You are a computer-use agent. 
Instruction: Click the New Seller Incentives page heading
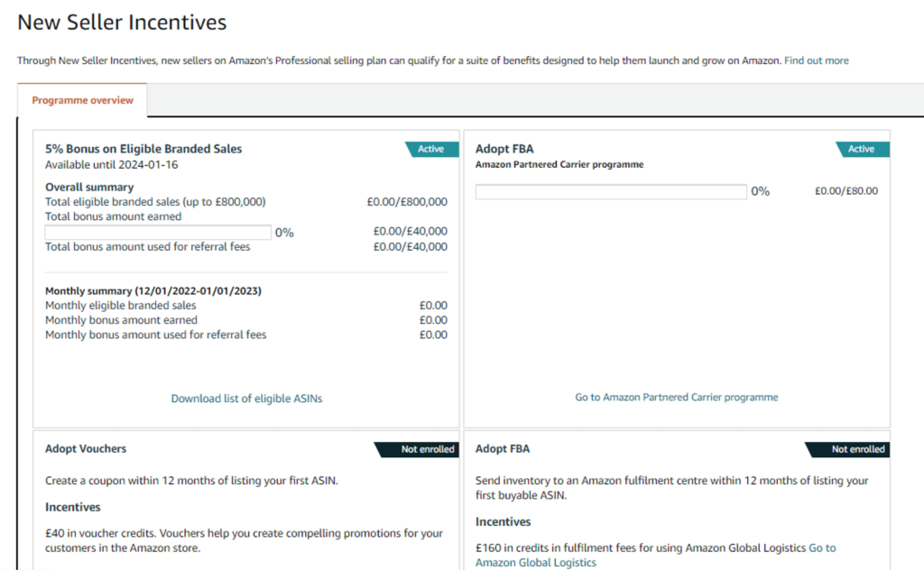coord(122,23)
